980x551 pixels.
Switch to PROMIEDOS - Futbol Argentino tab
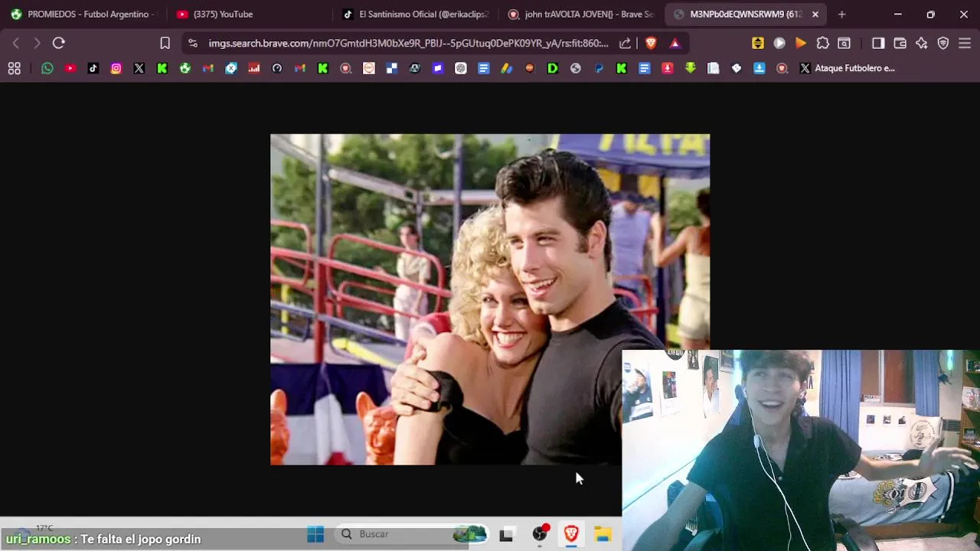83,15
